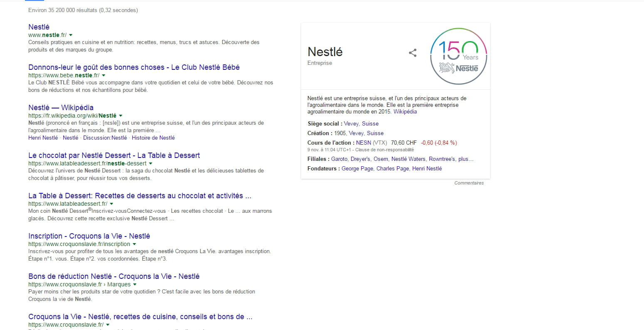Click Dreyer's subsidiary link

(x=360, y=159)
